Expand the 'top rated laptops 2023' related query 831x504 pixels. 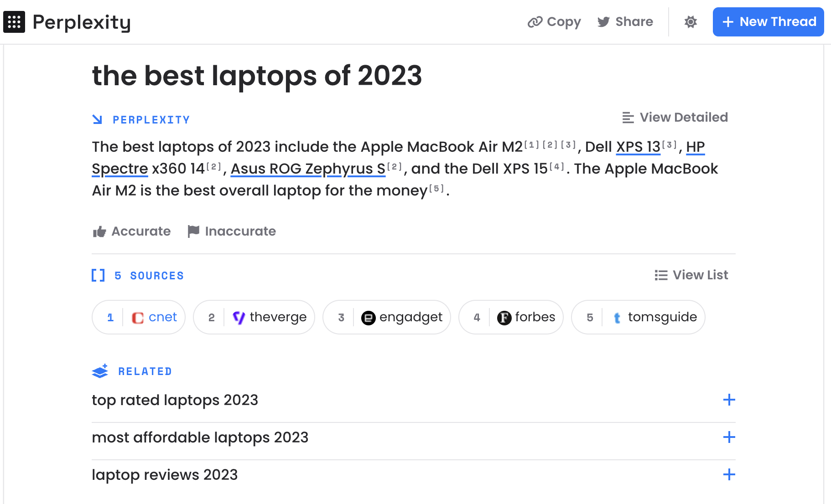(729, 400)
